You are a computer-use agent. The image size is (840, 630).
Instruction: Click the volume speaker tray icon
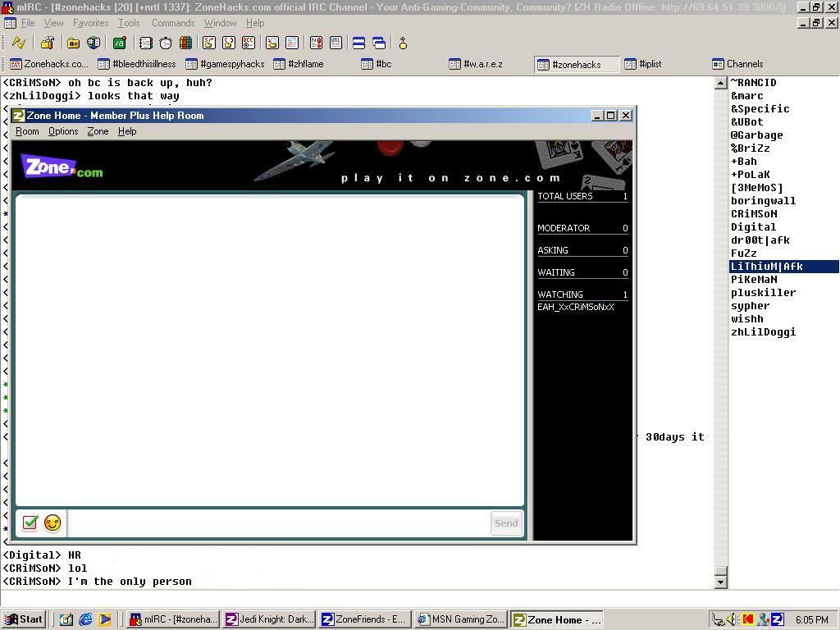pos(733,620)
